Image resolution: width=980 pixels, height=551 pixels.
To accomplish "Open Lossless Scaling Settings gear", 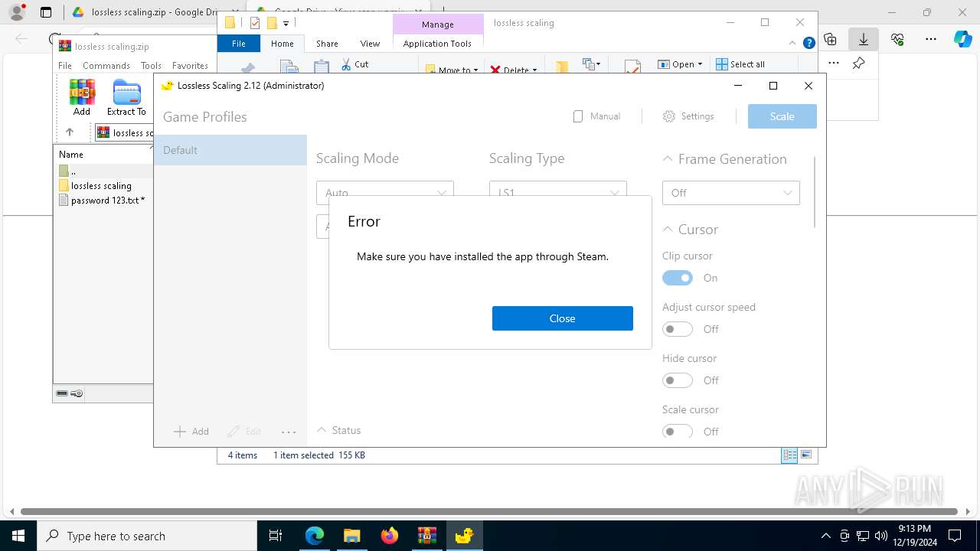I will [688, 116].
